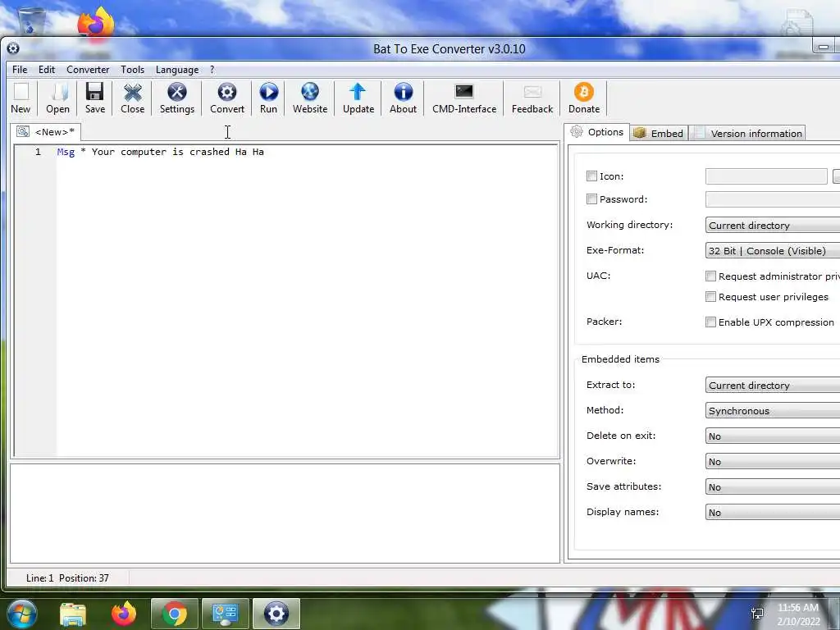Click the Password input field
The image size is (840, 630).
(x=773, y=199)
